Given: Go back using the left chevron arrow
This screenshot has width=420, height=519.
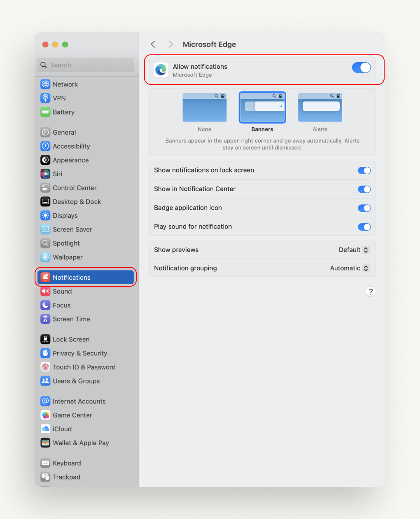Looking at the screenshot, I should pyautogui.click(x=153, y=44).
